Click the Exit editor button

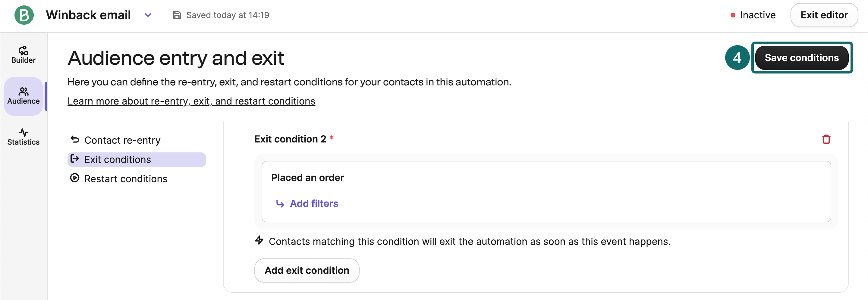[823, 15]
